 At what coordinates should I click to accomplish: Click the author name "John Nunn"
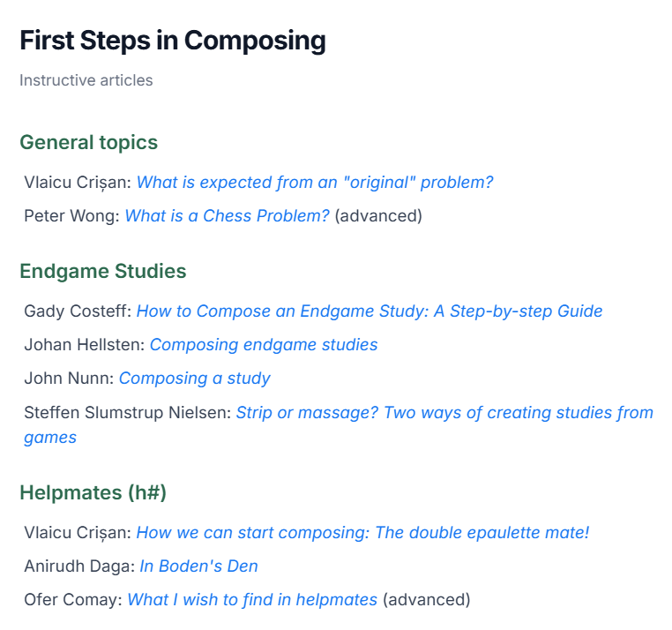[67, 379]
